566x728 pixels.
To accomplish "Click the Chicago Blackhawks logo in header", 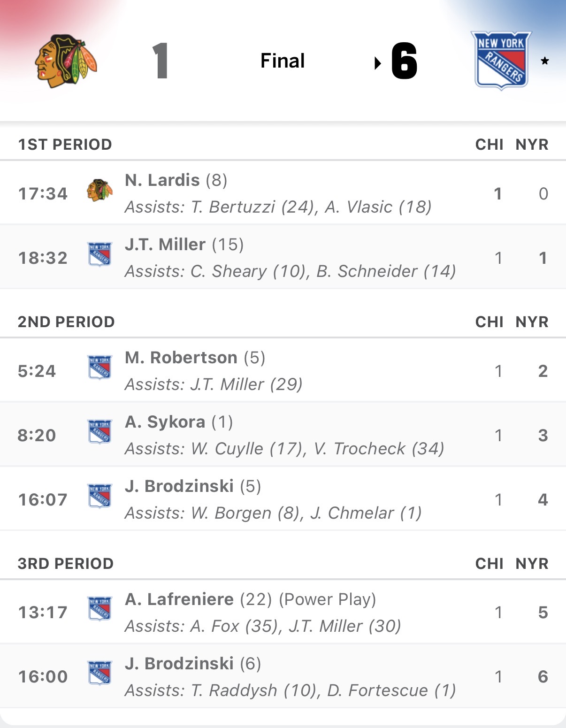I will tap(66, 61).
